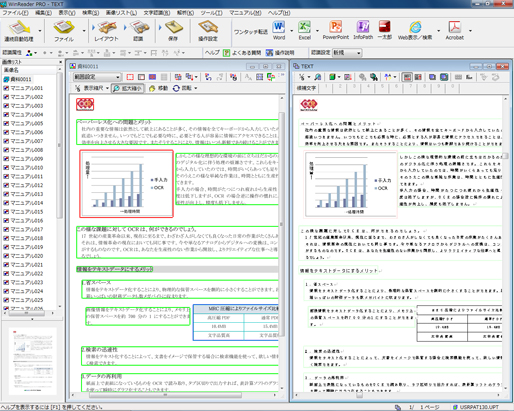Toggle the 拡大縮小 zoom mode
This screenshot has height=411, width=514.
128,88
